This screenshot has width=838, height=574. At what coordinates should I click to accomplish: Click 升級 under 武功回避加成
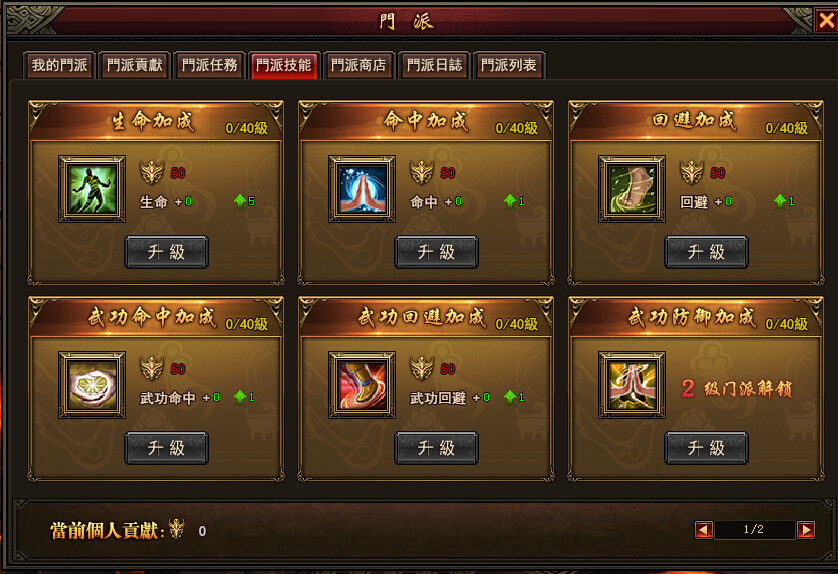coord(437,448)
